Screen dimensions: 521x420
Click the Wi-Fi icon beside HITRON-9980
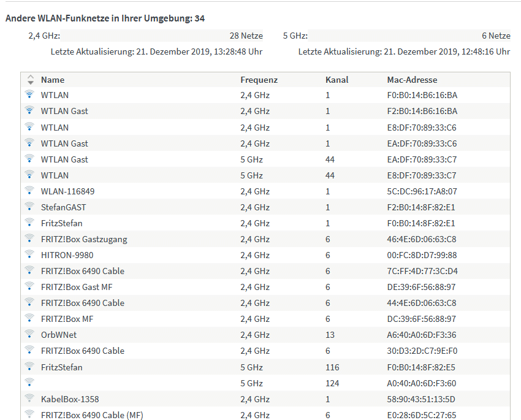[x=29, y=254]
